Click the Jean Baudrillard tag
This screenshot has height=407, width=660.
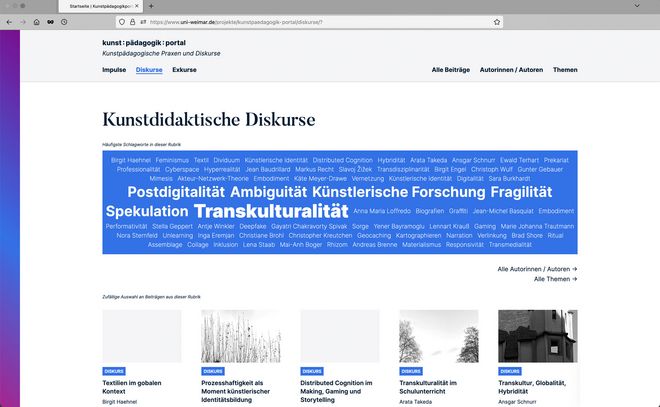268,170
